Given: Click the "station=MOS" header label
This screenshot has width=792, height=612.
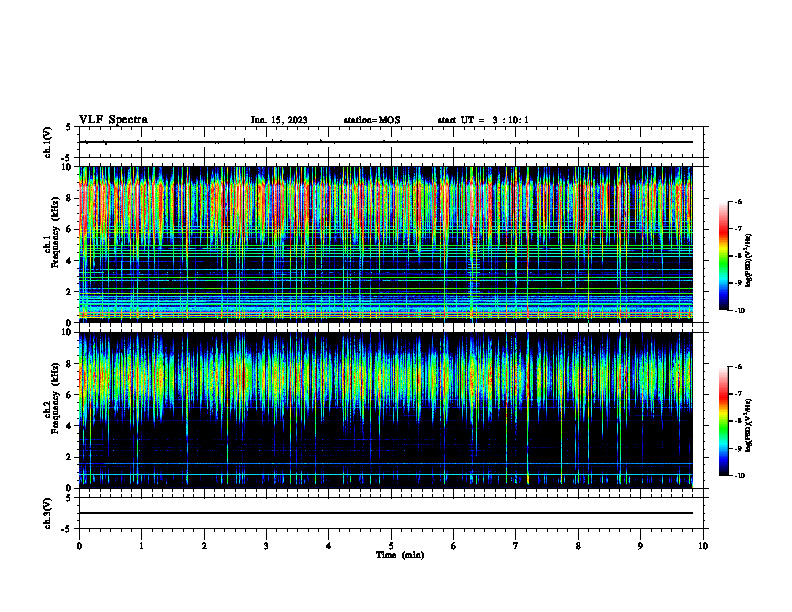Looking at the screenshot, I should (372, 120).
